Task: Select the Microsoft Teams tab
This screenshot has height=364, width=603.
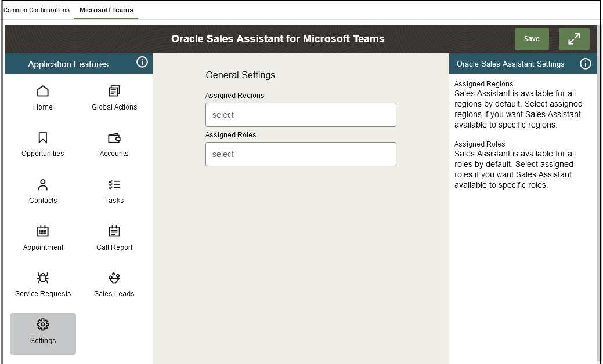Action: point(106,10)
